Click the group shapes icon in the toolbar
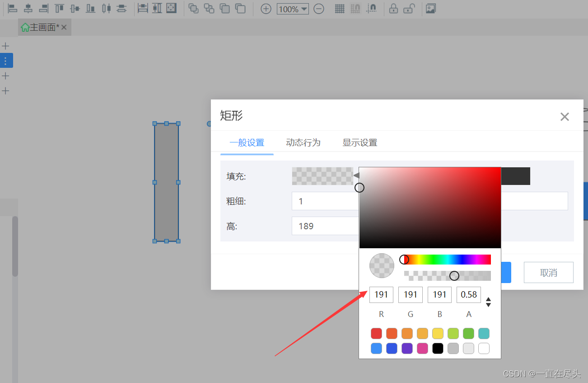Screen dimensions: 588x383 [x=194, y=9]
